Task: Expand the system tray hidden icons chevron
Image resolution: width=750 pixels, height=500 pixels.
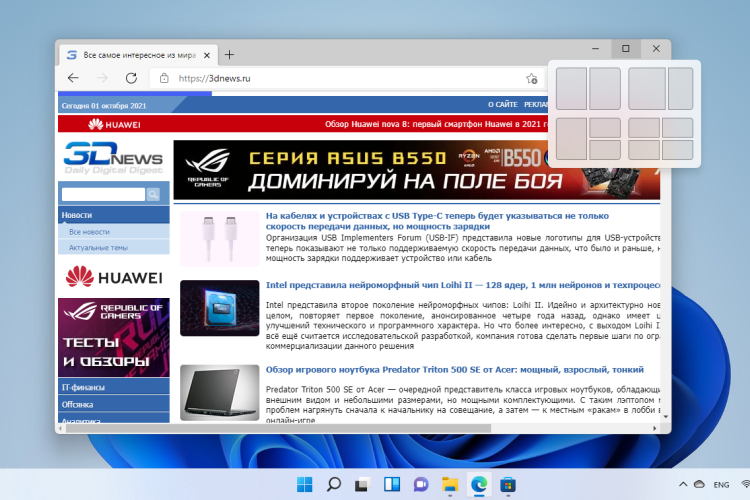Action: [x=684, y=485]
